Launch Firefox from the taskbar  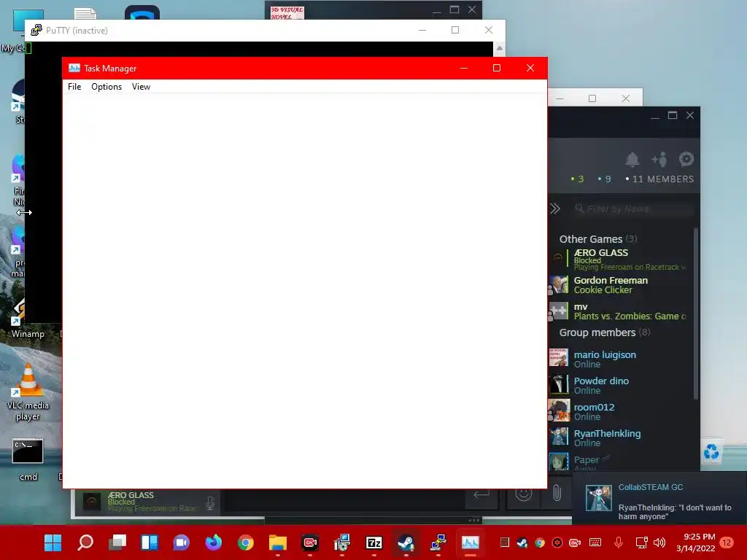pos(214,542)
